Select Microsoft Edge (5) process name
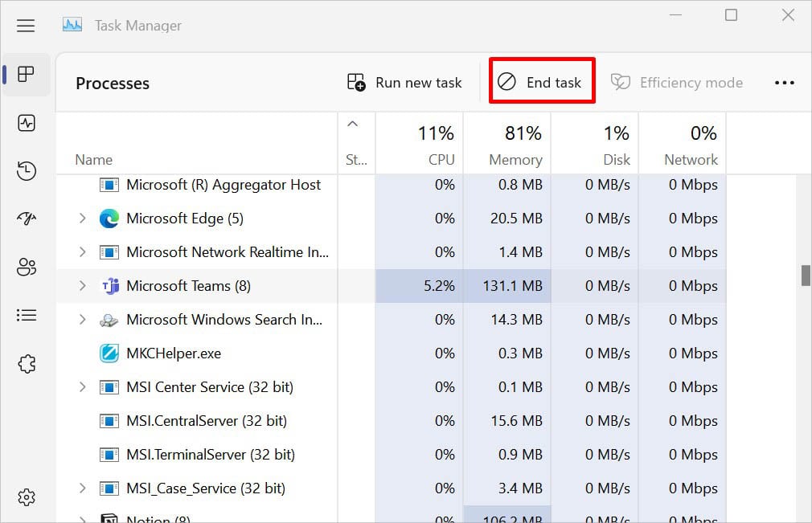812x523 pixels. click(x=185, y=219)
